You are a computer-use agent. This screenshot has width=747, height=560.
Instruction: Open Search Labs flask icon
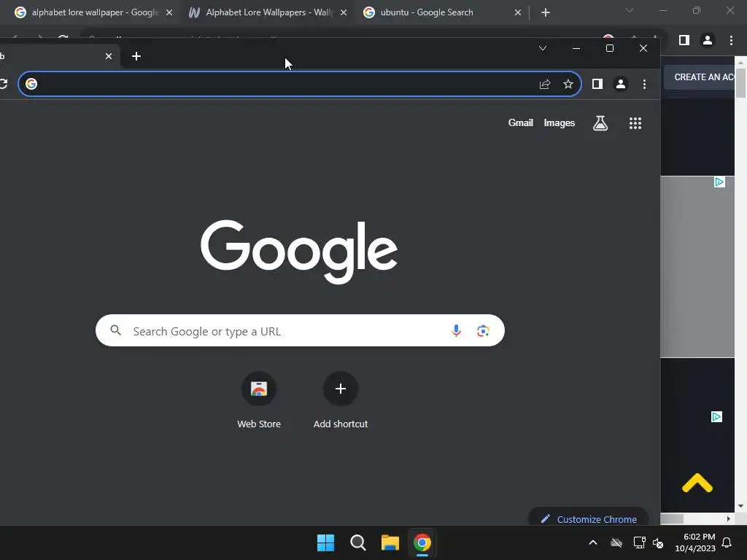pyautogui.click(x=600, y=123)
